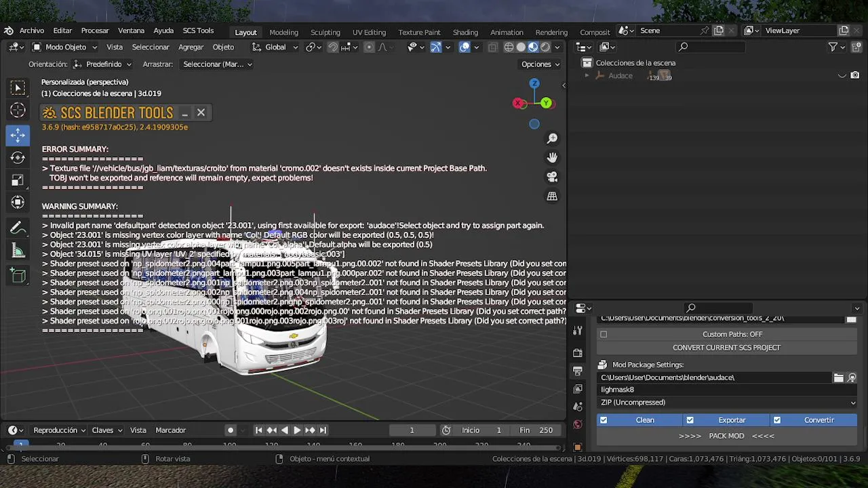Open the Scene properties tab

click(x=578, y=407)
